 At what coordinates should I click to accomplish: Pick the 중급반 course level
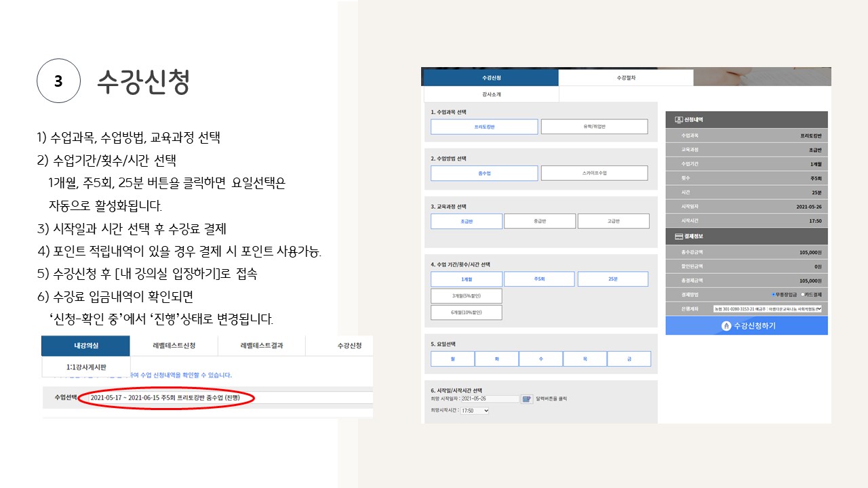pos(540,221)
